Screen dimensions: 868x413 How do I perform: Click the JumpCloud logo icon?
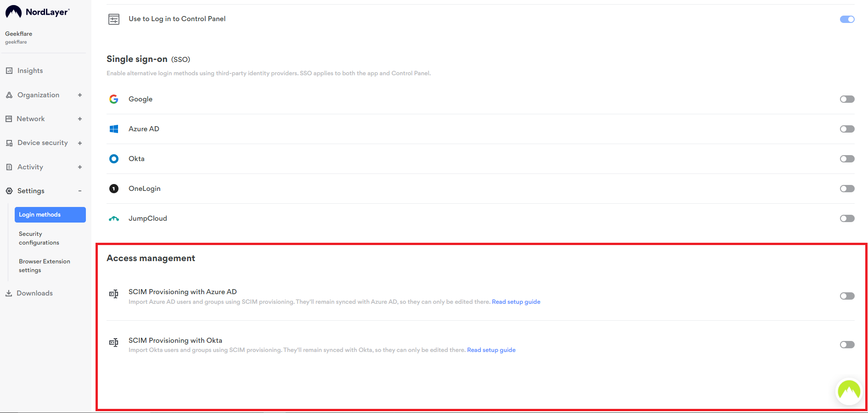pyautogui.click(x=114, y=219)
